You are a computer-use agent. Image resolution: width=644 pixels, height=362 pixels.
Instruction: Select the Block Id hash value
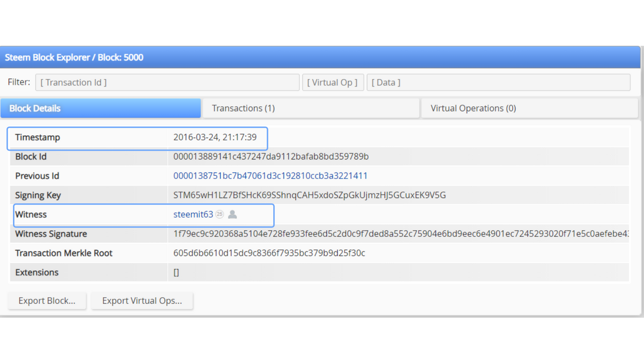point(271,156)
